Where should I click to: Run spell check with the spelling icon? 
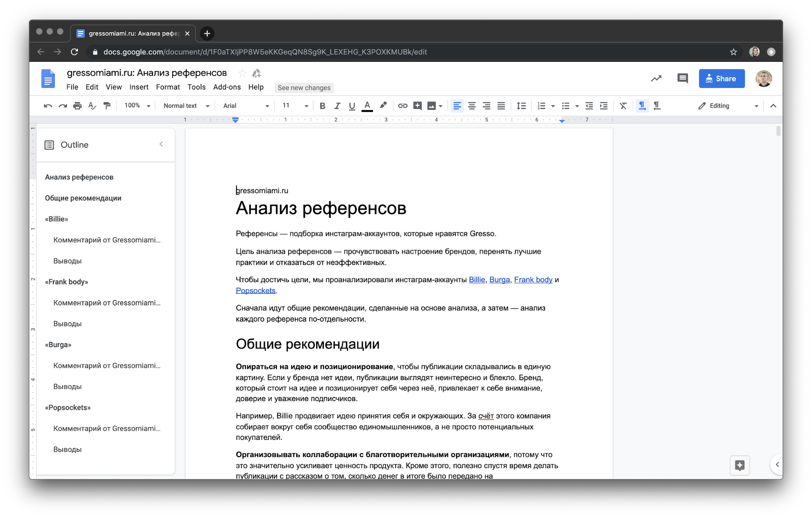(92, 106)
